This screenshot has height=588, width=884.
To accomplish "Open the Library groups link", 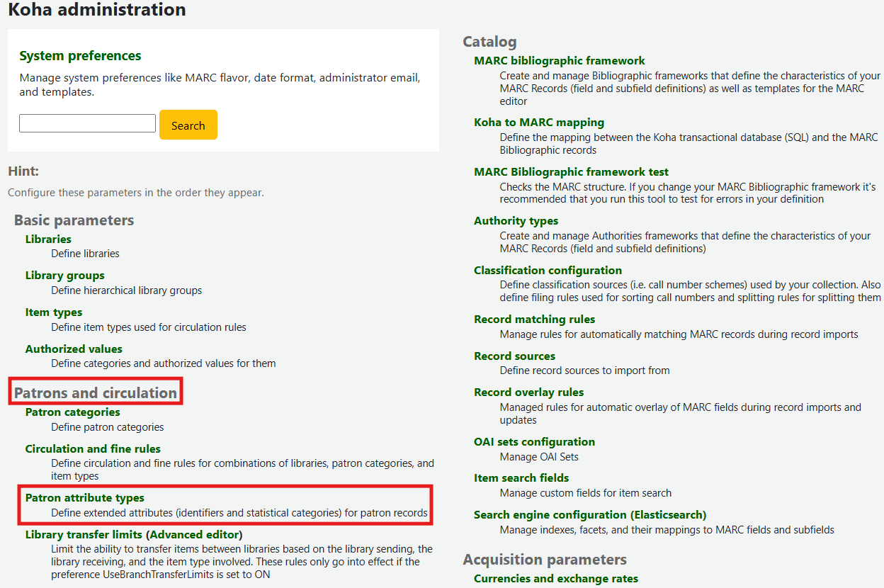I will [64, 275].
